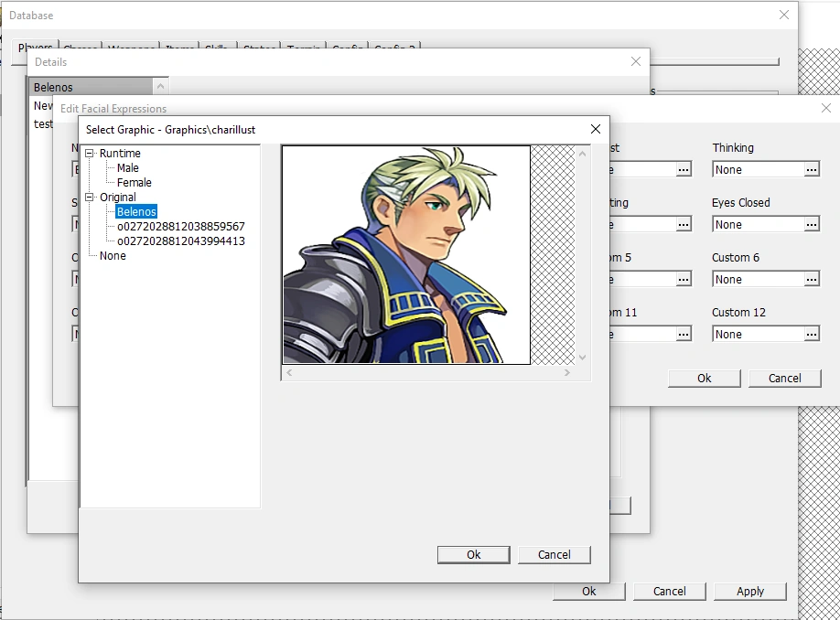Apply changes in Database window

pyautogui.click(x=750, y=591)
